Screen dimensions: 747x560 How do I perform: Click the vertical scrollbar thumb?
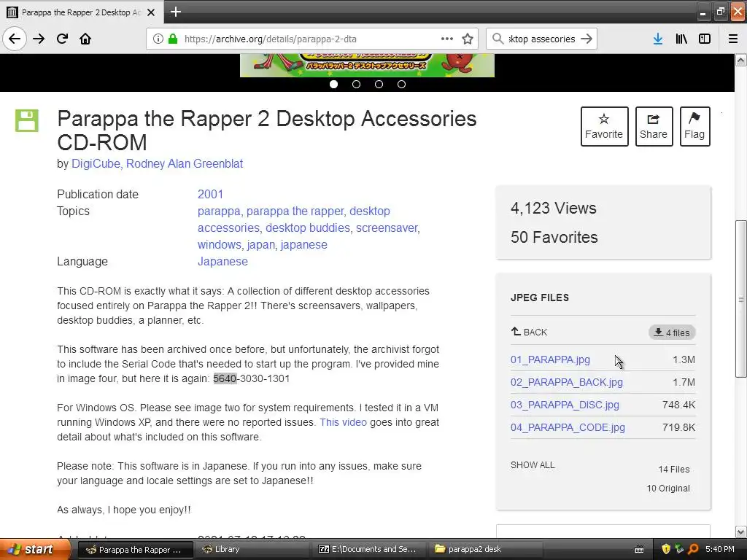click(741, 298)
